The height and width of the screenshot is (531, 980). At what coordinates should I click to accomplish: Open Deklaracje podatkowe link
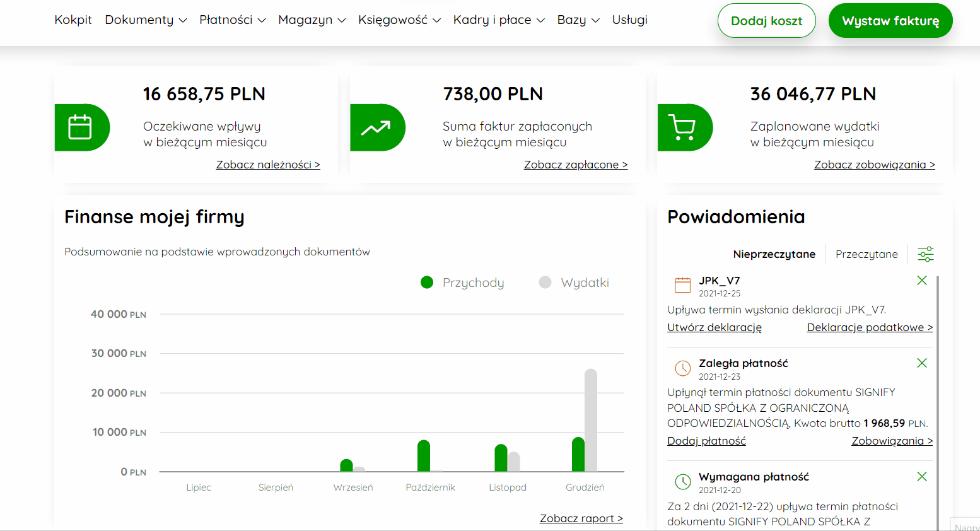tap(870, 327)
